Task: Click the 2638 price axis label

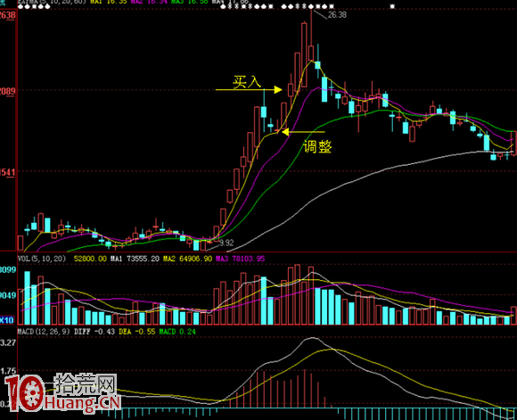Action: pos(8,15)
